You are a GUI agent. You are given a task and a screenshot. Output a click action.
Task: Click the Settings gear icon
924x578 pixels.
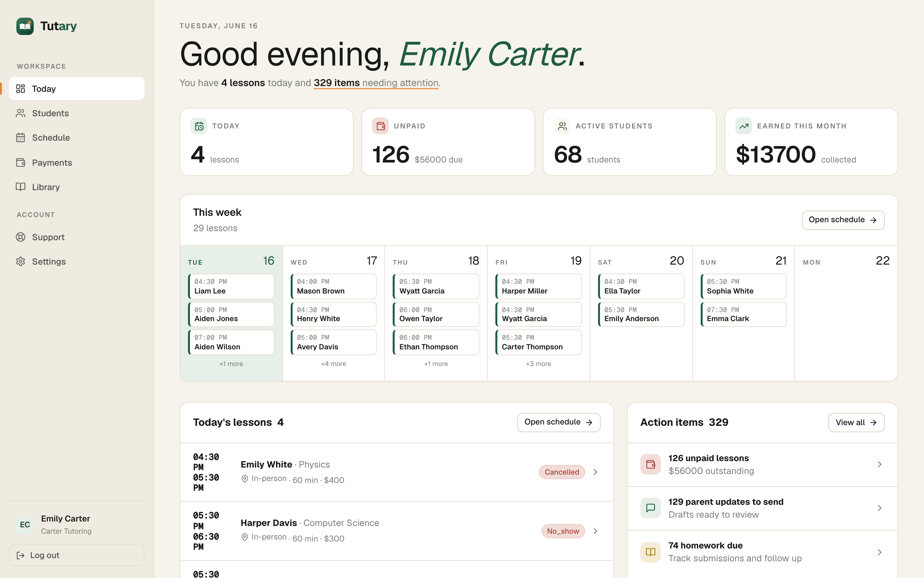(21, 261)
